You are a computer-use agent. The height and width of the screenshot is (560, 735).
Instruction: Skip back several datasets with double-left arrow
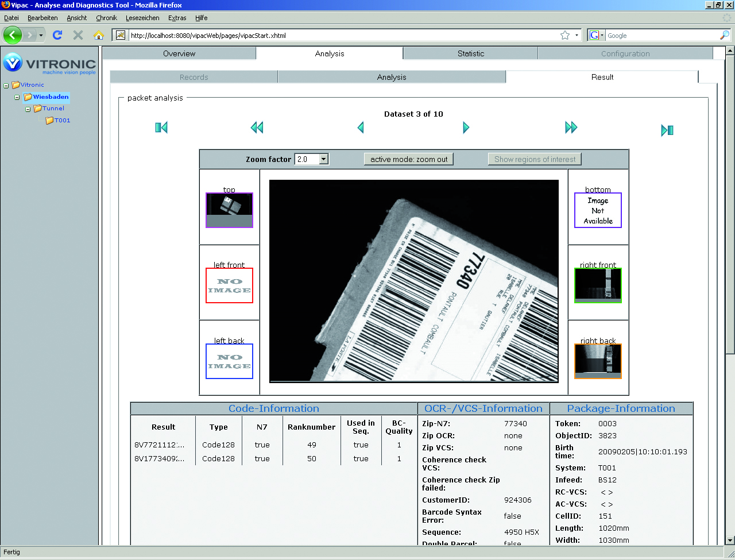coord(257,128)
